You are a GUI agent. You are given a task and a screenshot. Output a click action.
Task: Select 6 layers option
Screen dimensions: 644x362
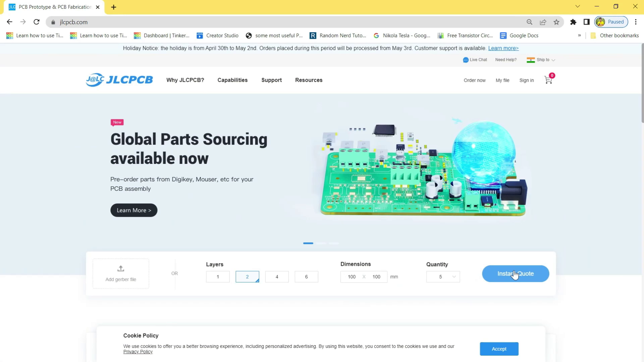tap(306, 277)
